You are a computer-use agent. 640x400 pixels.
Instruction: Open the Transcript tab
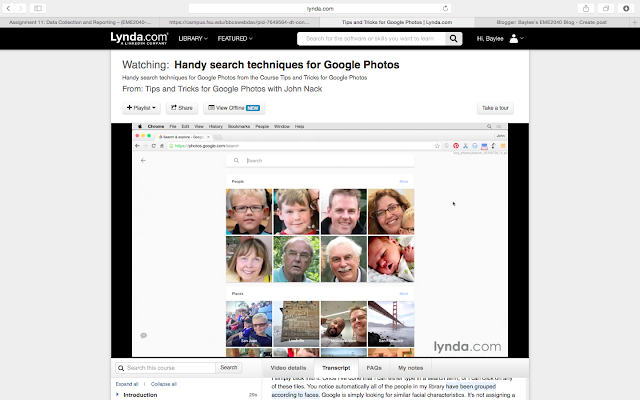(x=336, y=368)
